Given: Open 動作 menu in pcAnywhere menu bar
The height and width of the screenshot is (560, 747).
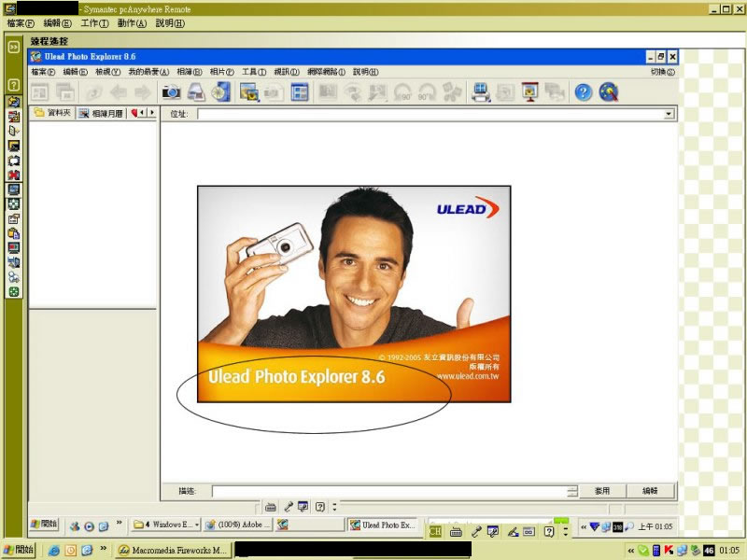Looking at the screenshot, I should click(132, 22).
